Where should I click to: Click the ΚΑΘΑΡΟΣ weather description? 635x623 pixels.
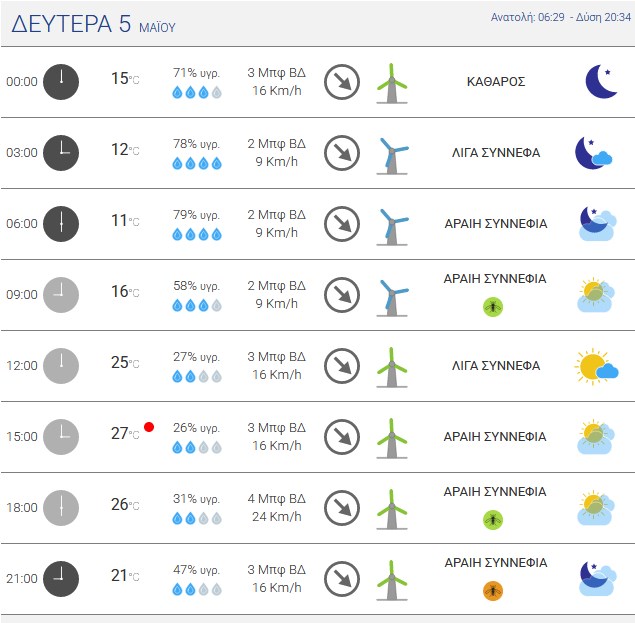click(x=496, y=81)
